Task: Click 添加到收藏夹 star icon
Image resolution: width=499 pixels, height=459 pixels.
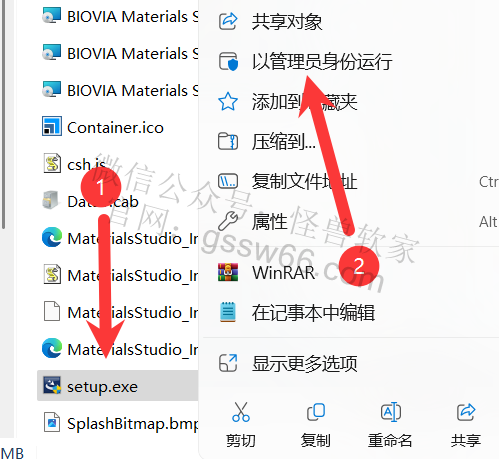Action: click(x=228, y=102)
